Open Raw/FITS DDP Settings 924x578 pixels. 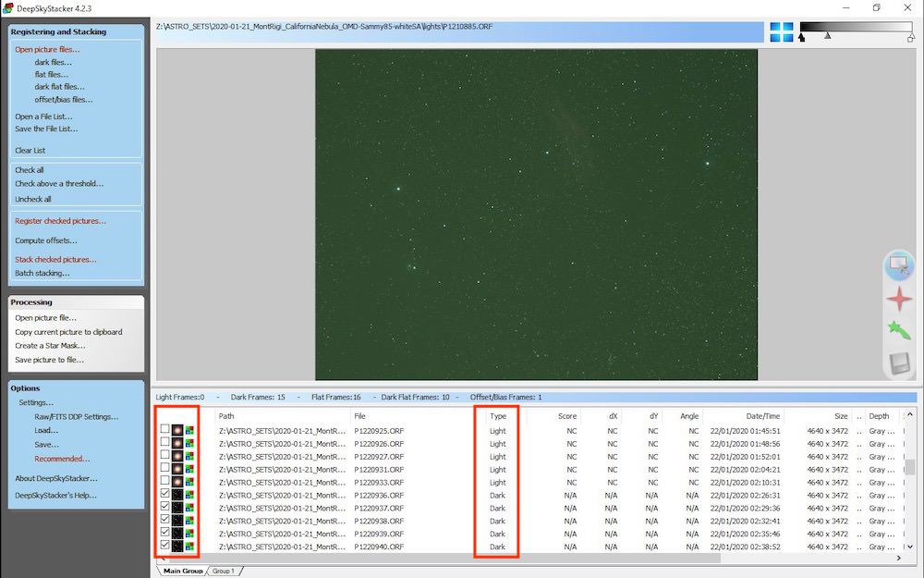(x=77, y=416)
